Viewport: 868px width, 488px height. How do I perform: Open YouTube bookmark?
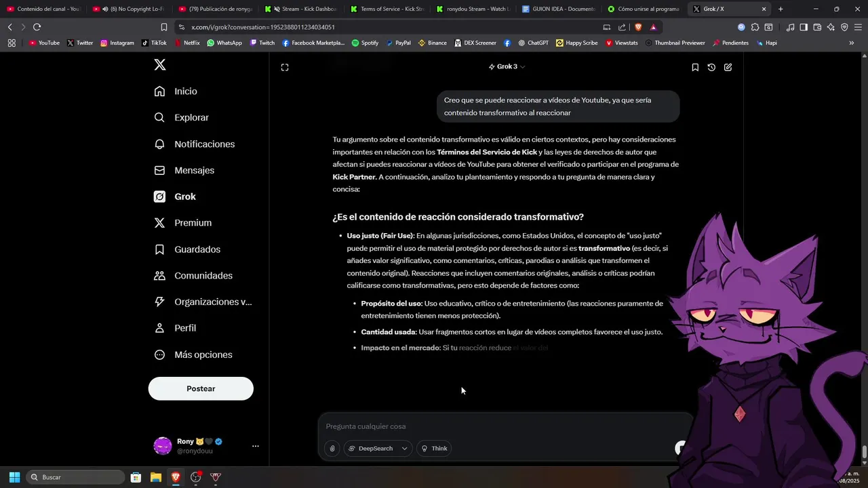44,43
